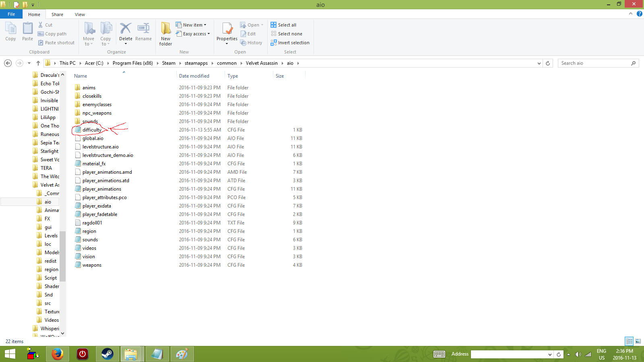Image resolution: width=644 pixels, height=362 pixels.
Task: Click the Copy icon in Clipboard group
Action: pyautogui.click(x=10, y=31)
